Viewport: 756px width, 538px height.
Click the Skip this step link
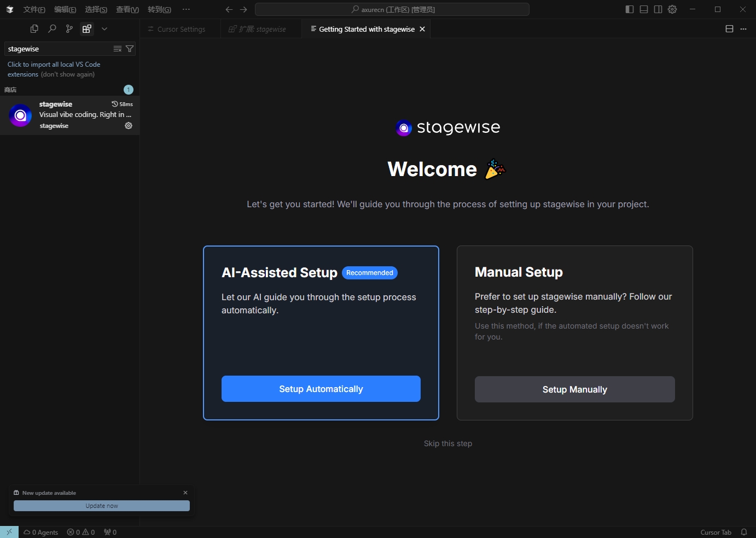pyautogui.click(x=448, y=443)
